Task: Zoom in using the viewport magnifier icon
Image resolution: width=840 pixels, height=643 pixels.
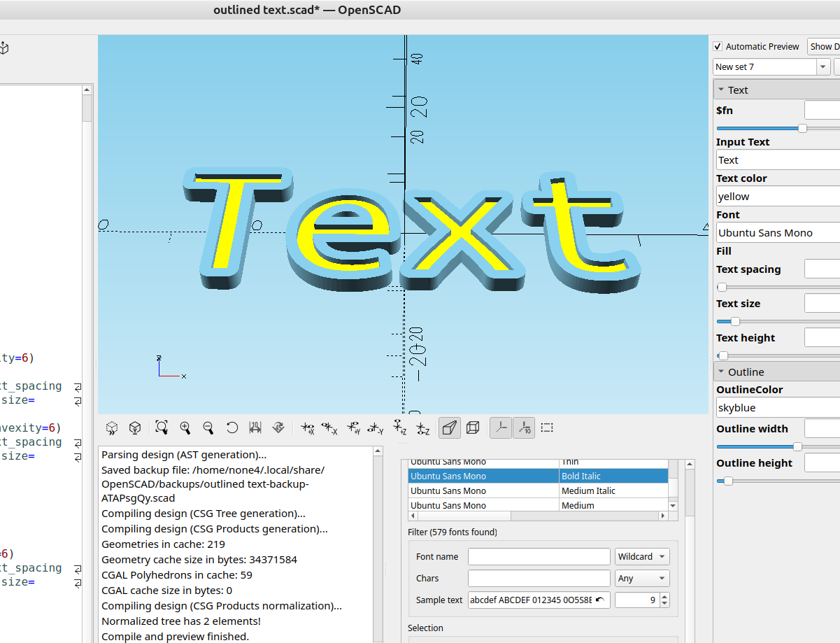Action: pos(185,428)
